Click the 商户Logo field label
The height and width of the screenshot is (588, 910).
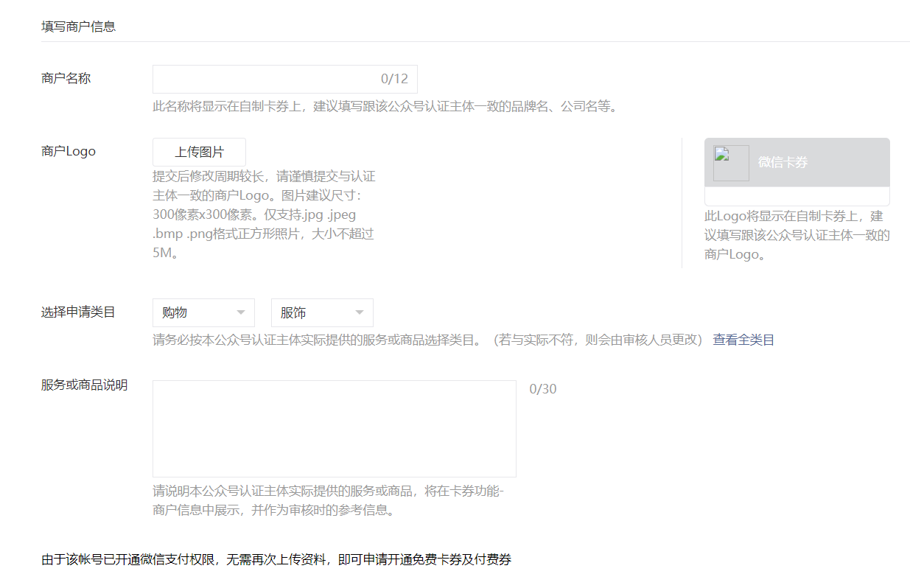pyautogui.click(x=69, y=151)
